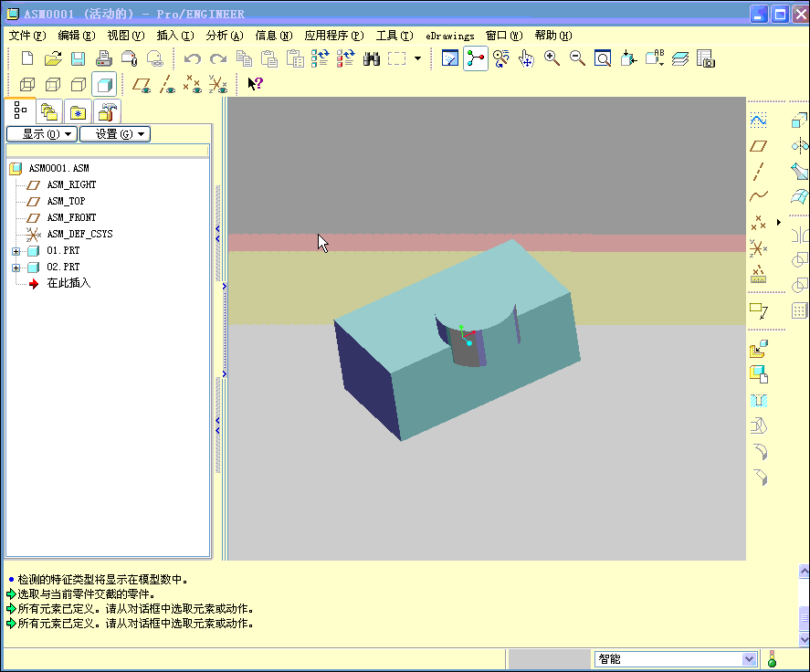Select the datum axis tool on right toolbar
The width and height of the screenshot is (810, 672).
758,171
